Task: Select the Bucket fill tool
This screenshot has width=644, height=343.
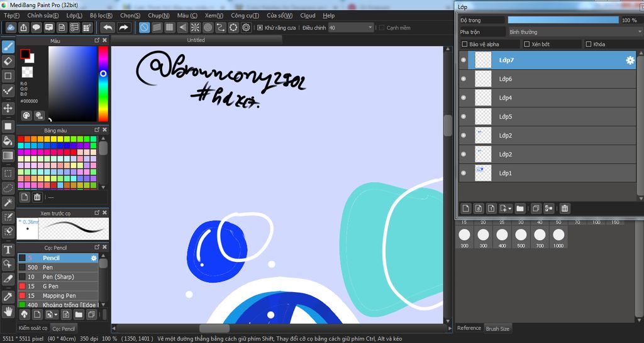Action: click(8, 141)
